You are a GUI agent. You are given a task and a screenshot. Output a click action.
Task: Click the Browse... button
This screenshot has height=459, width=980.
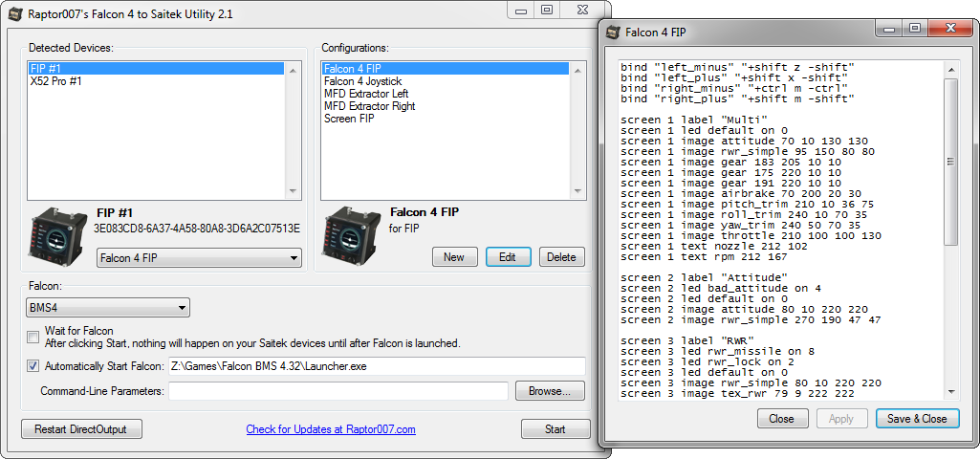coord(550,391)
